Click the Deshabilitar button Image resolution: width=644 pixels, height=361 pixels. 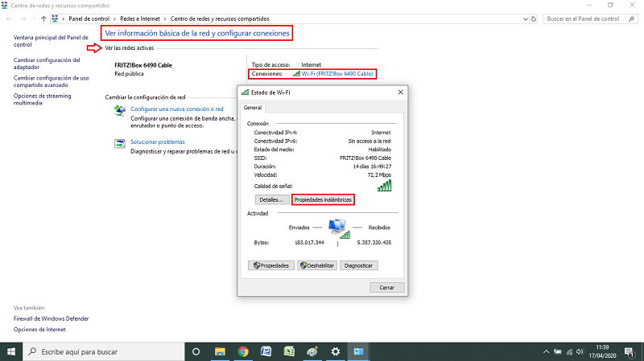317,266
